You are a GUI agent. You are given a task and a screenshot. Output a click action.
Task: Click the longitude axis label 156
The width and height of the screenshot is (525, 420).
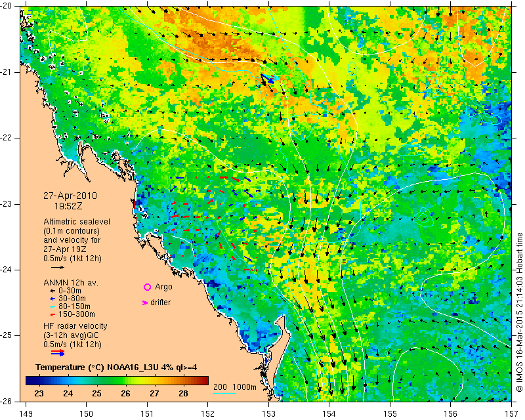point(451,414)
